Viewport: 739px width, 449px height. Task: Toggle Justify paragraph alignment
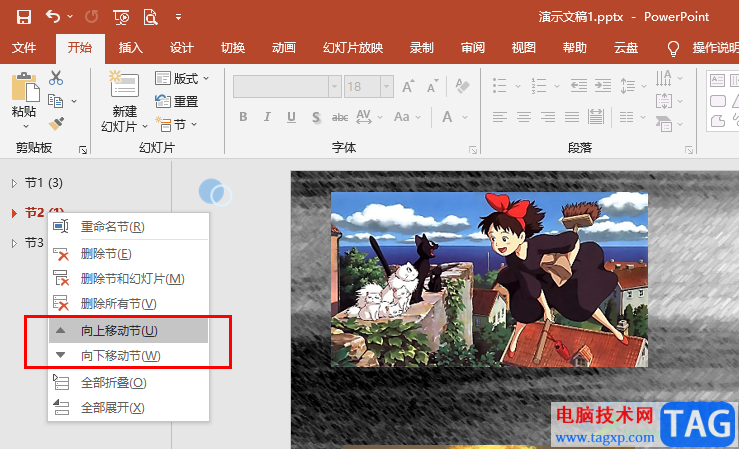coord(572,116)
